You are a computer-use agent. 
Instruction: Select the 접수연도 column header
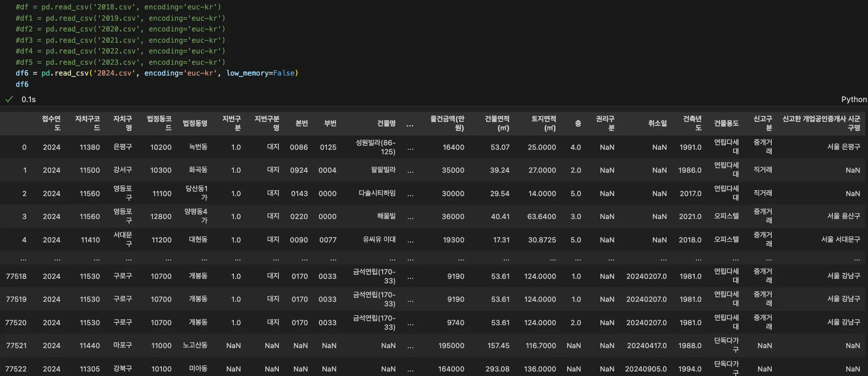coord(51,123)
